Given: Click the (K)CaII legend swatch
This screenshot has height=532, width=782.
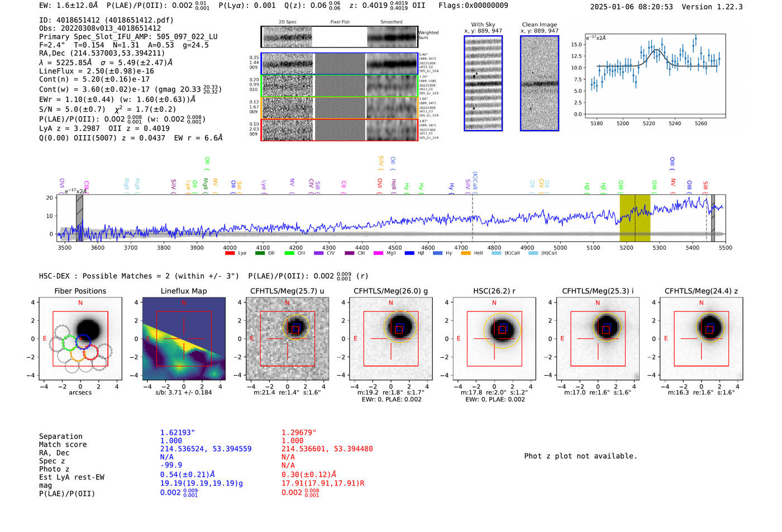Looking at the screenshot, I should (x=496, y=253).
